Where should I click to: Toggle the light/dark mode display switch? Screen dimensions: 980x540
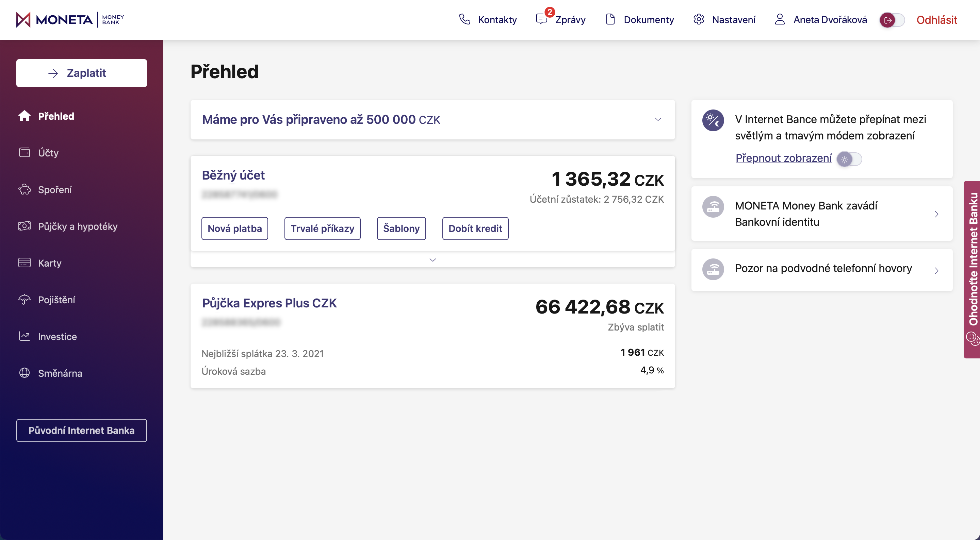point(849,159)
